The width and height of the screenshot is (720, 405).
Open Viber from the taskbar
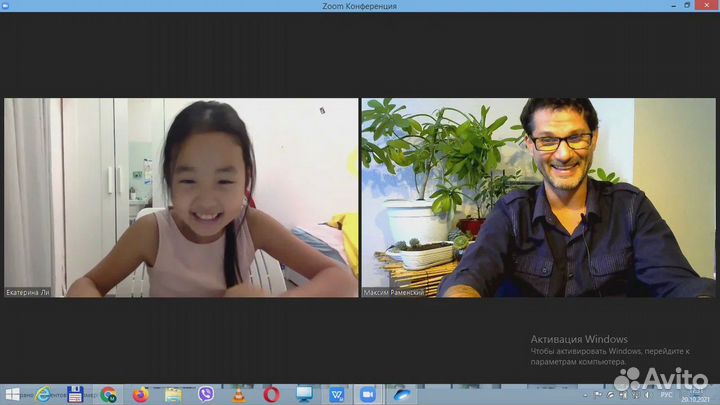206,394
